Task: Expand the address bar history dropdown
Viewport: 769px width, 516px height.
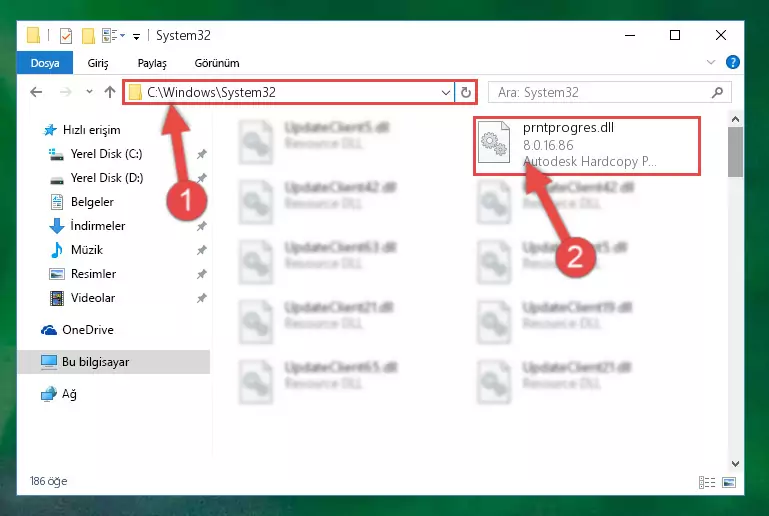Action: [x=446, y=92]
